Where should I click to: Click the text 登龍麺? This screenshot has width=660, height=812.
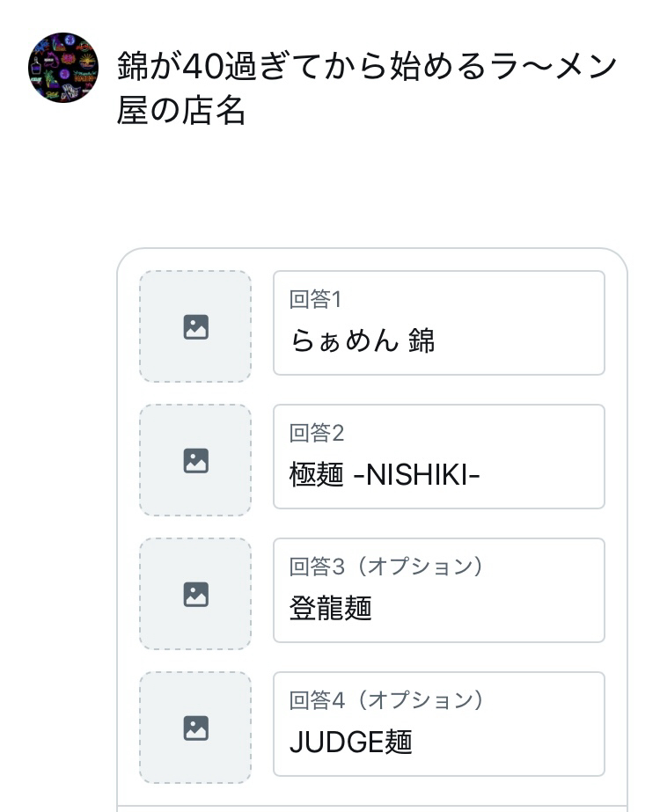pos(331,608)
